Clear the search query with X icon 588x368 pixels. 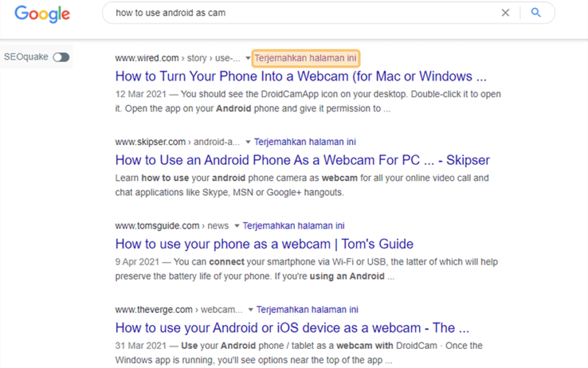[505, 13]
